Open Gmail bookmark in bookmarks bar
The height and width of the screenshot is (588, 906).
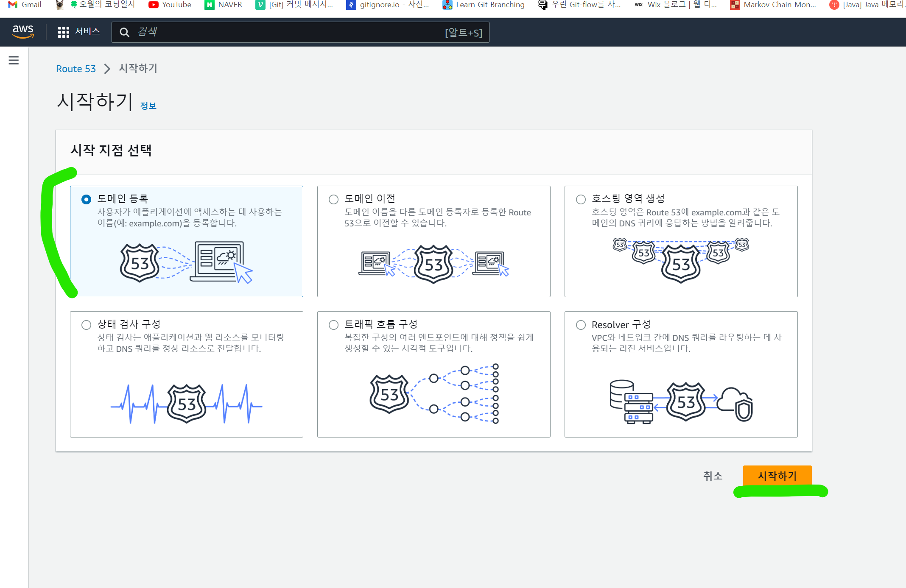coord(25,5)
